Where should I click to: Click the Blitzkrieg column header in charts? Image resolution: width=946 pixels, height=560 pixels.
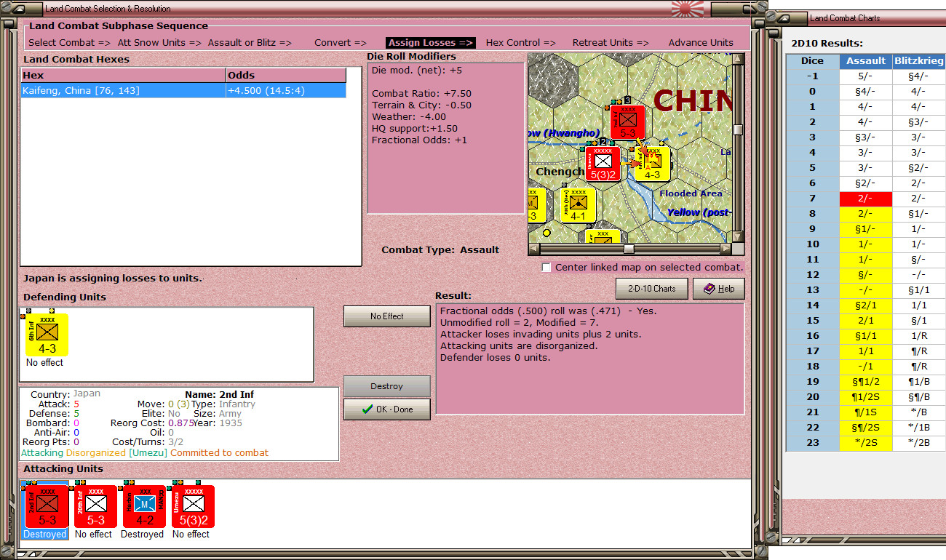coord(918,61)
